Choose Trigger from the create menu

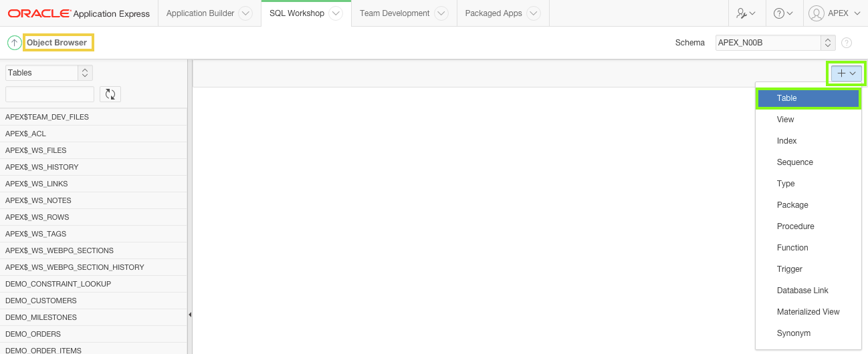point(808,269)
